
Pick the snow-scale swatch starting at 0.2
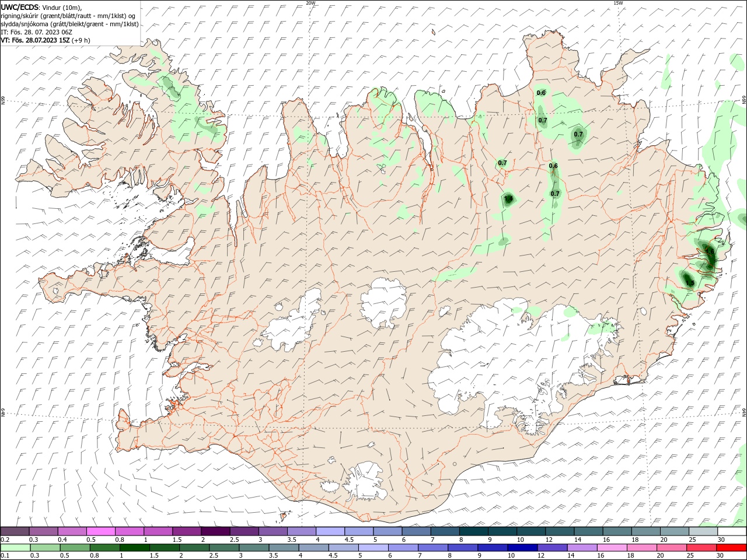(15, 531)
